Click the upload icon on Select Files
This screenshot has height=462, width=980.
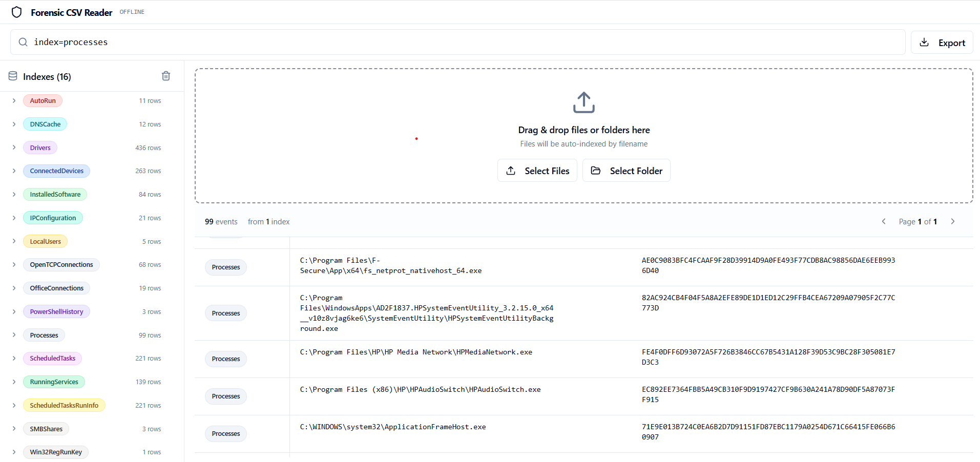pyautogui.click(x=510, y=170)
